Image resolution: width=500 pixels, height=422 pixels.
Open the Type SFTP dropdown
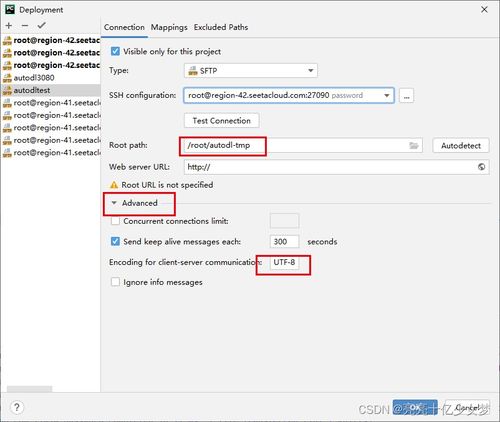pyautogui.click(x=251, y=71)
